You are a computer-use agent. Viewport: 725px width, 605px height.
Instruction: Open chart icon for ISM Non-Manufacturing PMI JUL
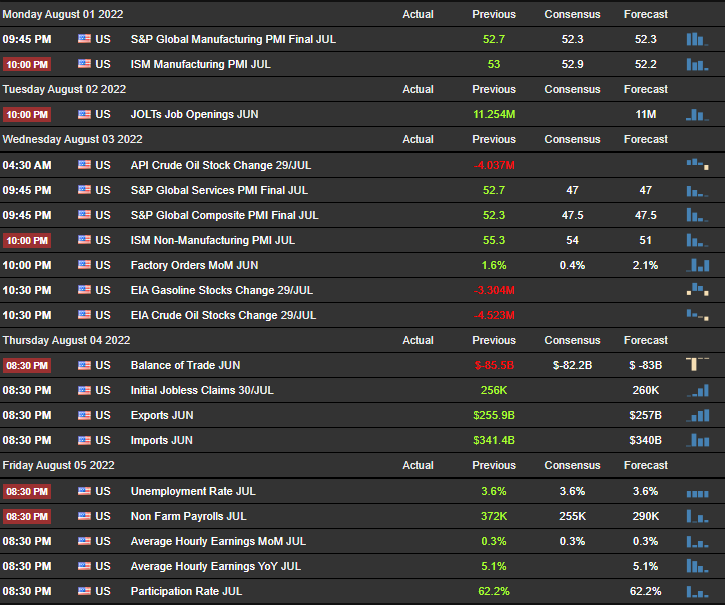point(697,240)
